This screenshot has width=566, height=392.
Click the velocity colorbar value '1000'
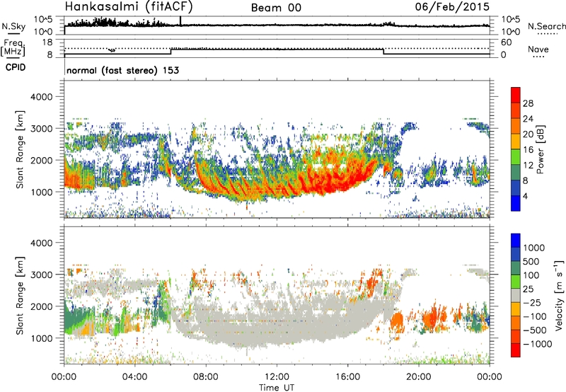tap(534, 248)
